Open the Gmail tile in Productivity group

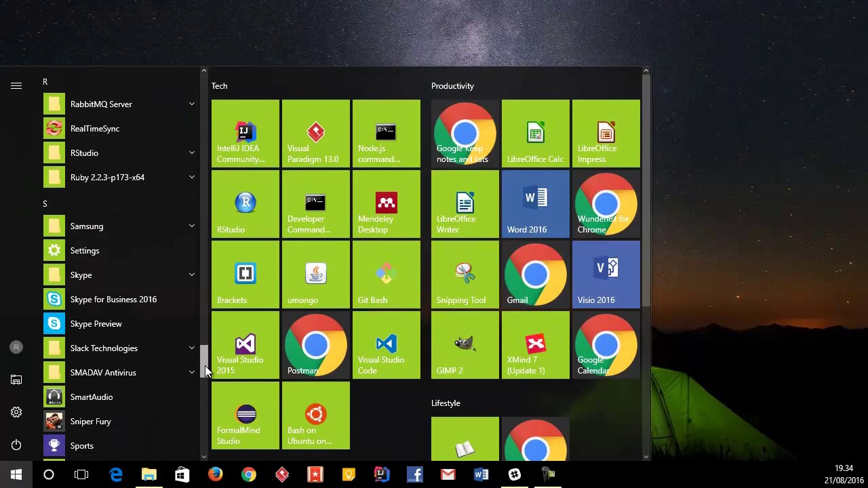pos(536,274)
